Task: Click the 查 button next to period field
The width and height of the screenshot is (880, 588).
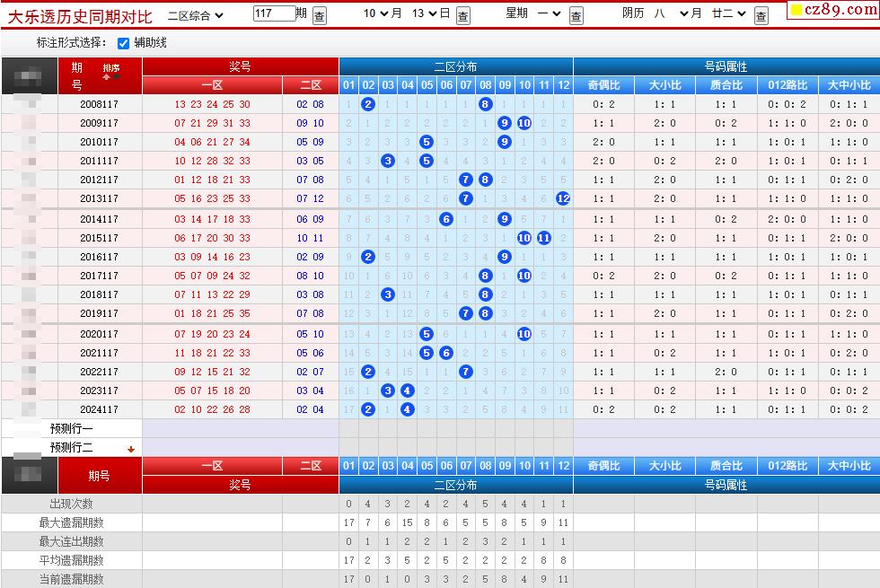Action: pos(320,15)
